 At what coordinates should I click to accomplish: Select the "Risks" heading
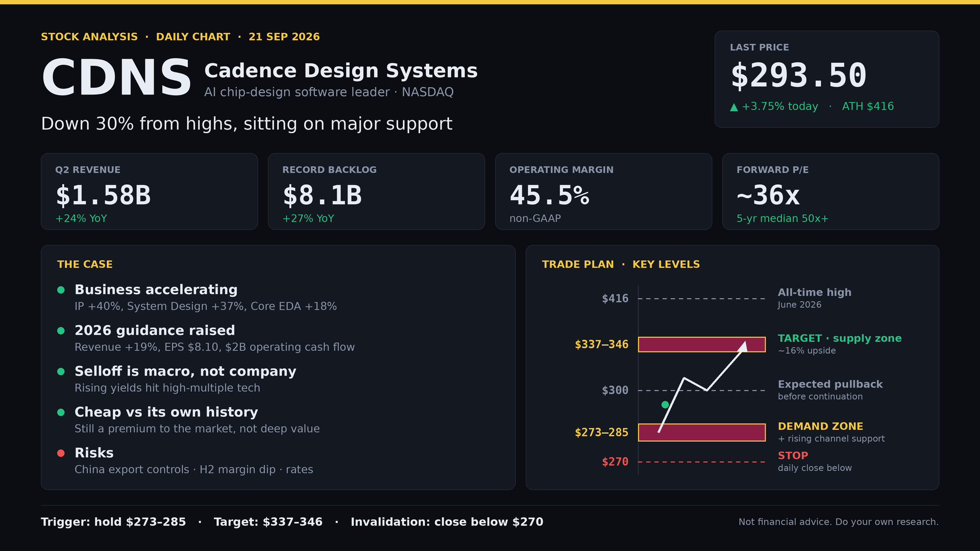coord(94,453)
